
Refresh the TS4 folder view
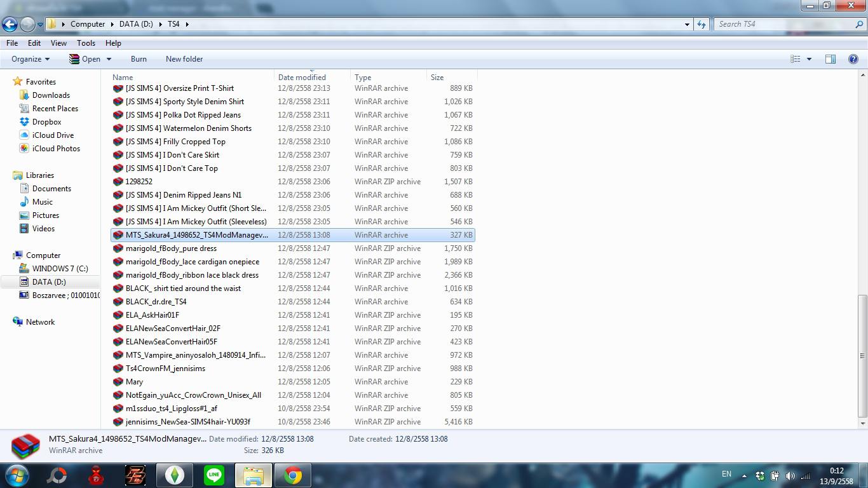tap(702, 24)
